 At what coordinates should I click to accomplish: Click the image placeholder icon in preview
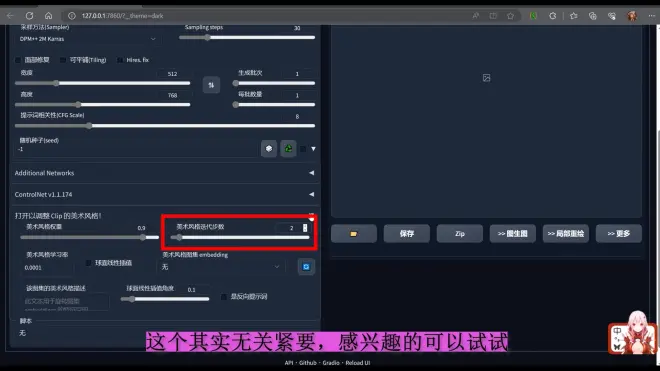pos(486,78)
